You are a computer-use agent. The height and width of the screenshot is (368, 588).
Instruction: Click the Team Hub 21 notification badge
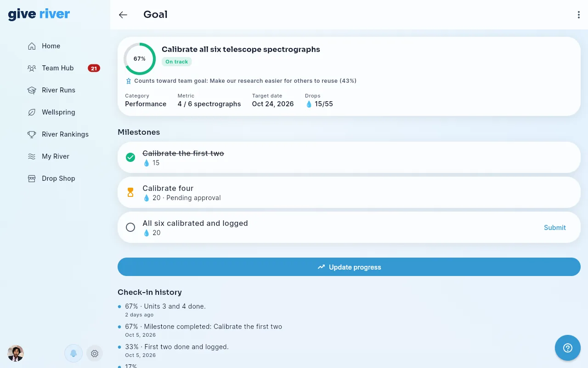tap(94, 68)
